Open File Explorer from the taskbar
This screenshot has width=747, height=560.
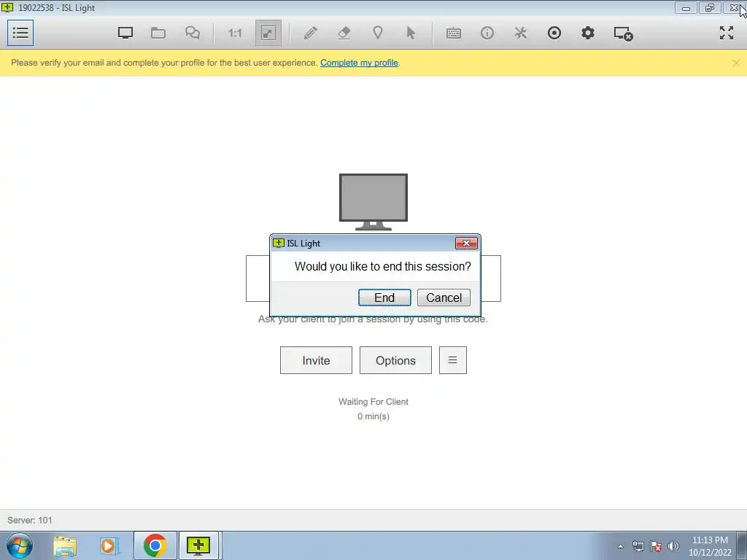click(x=65, y=545)
